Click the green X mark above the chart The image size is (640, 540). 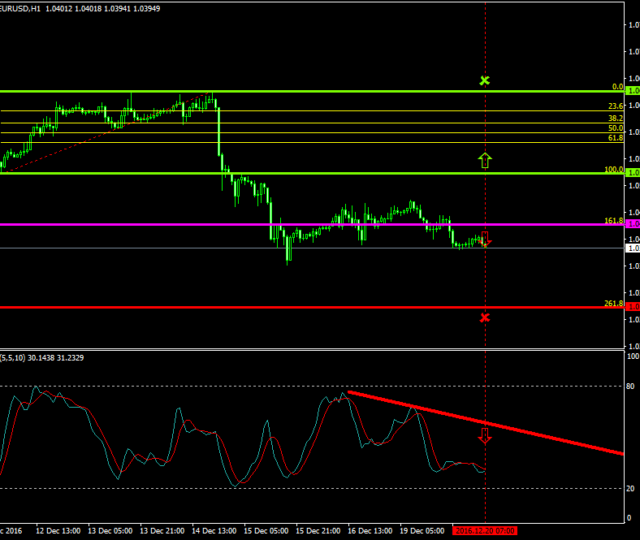click(485, 80)
